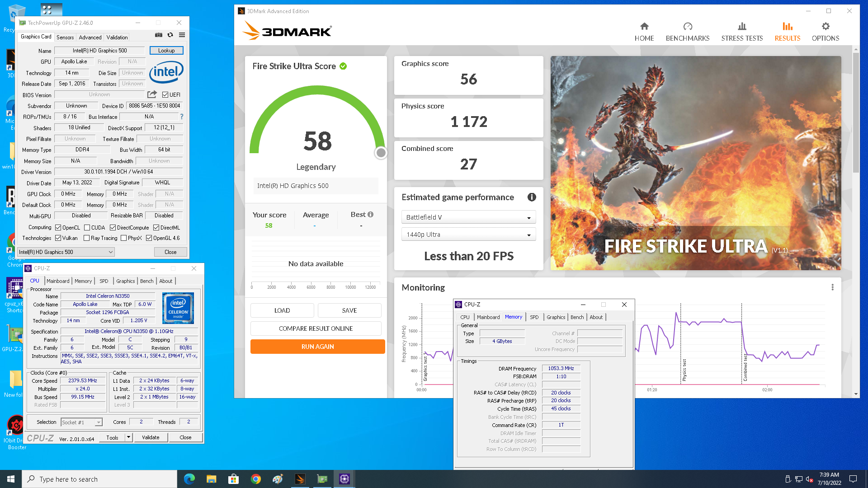Open the BENCHMARKS section in 3DMark
868x488 pixels.
[x=688, y=32]
